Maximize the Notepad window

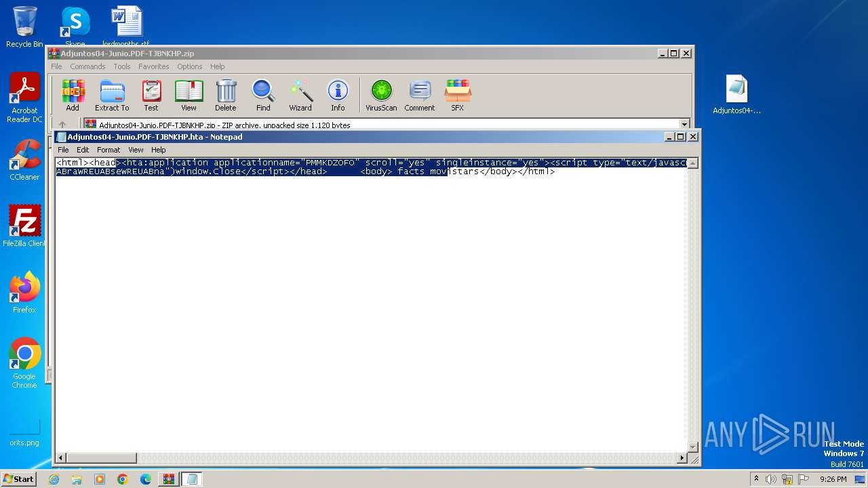point(680,136)
